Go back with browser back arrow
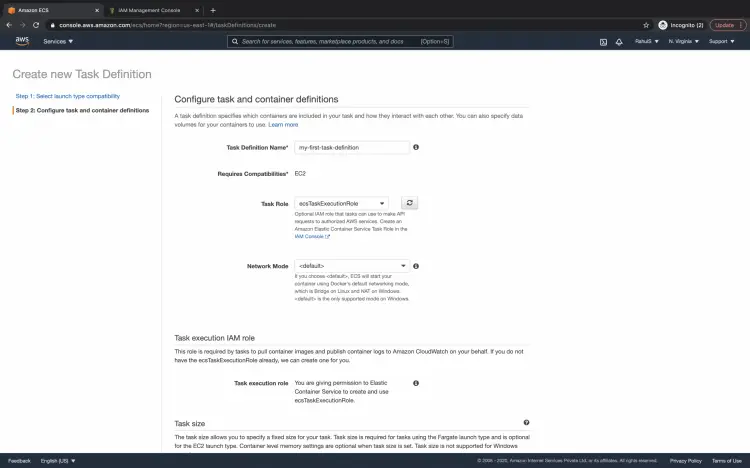This screenshot has width=750, height=468. coord(9,25)
